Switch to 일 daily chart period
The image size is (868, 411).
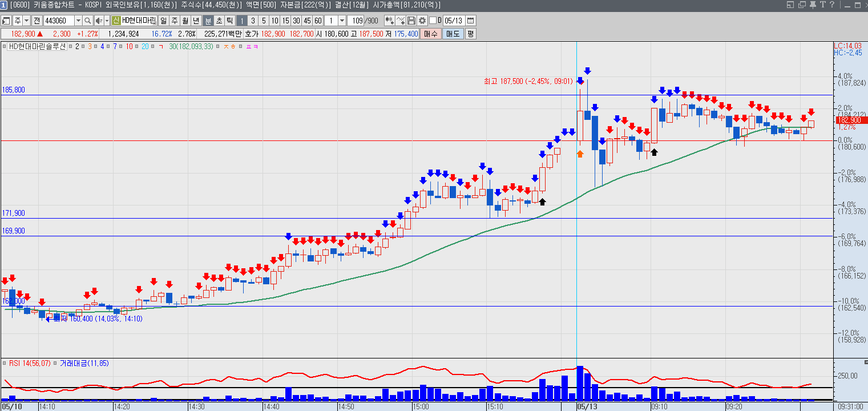pos(163,21)
